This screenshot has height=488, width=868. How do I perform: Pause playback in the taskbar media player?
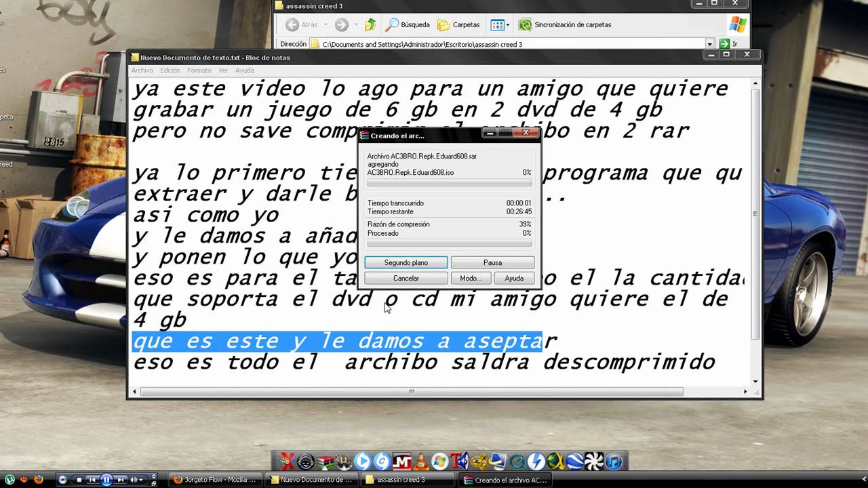pos(106,479)
